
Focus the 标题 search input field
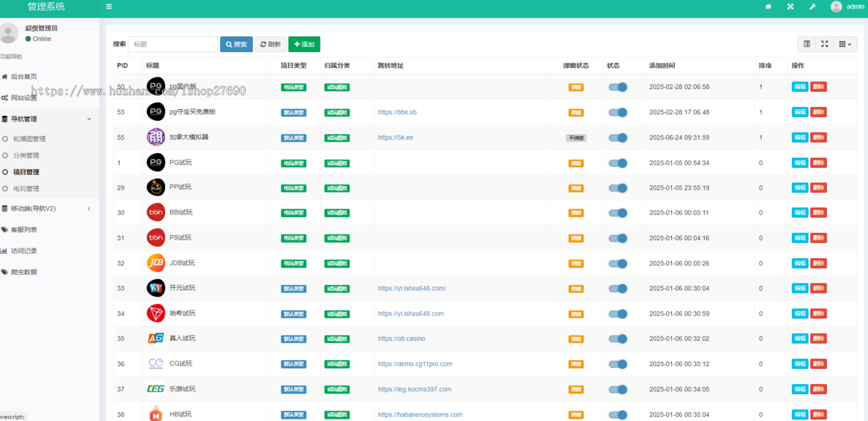(x=173, y=44)
